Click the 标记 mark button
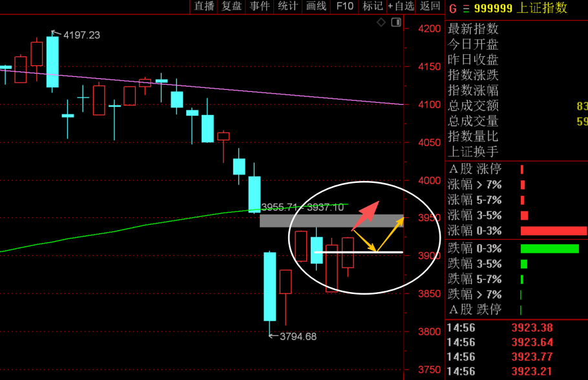Screen dimensions: 588x380 pos(373,6)
